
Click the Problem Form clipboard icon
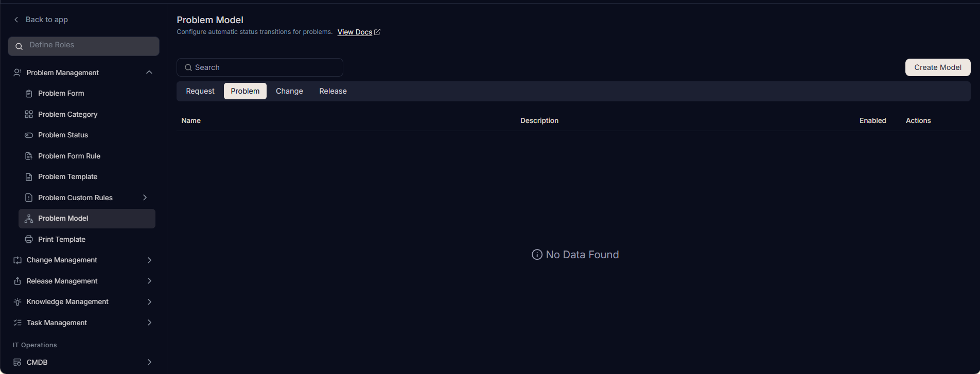29,94
